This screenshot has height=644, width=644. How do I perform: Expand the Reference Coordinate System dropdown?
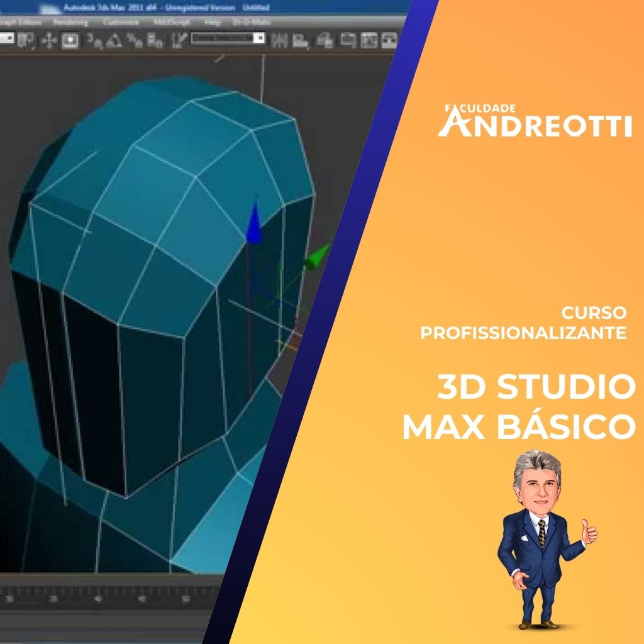[x=6, y=38]
